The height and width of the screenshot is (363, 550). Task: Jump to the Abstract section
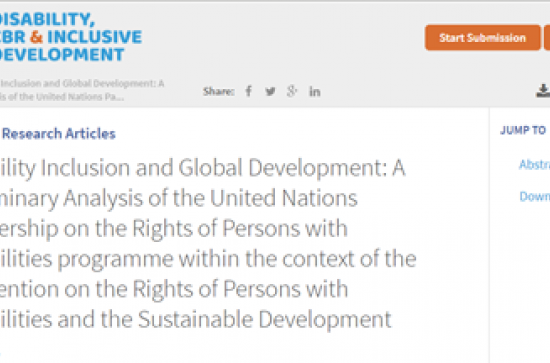coord(534,164)
